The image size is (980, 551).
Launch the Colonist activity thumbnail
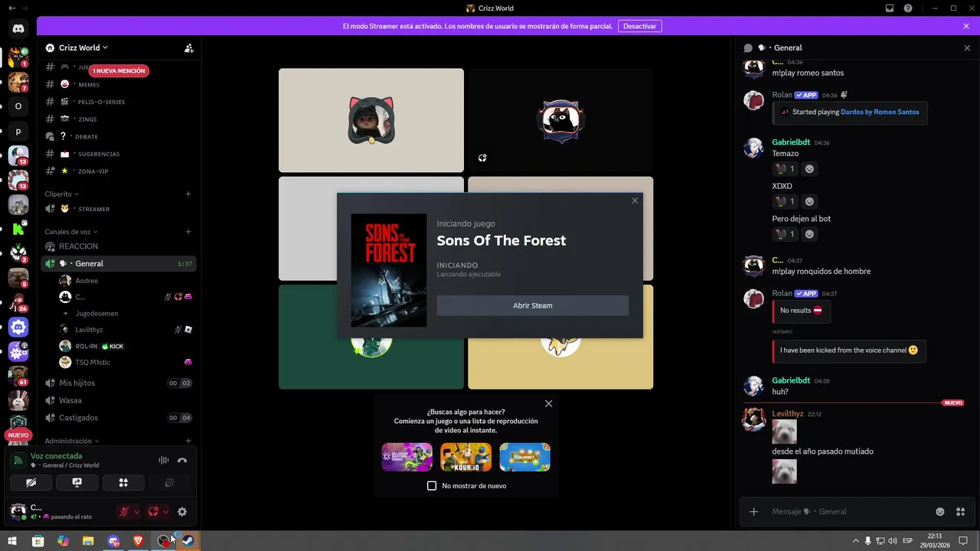[524, 457]
